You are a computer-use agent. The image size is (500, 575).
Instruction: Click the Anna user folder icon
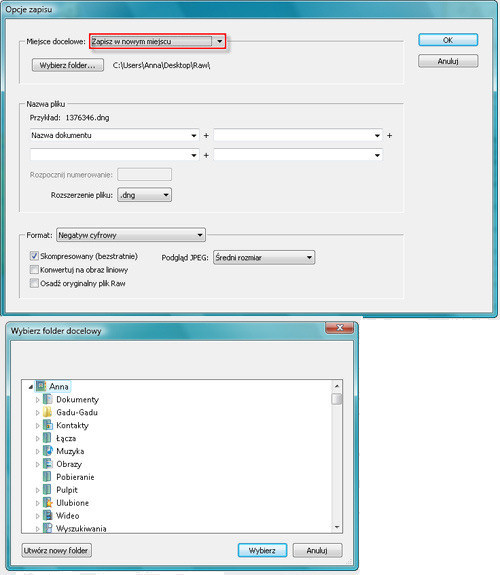(x=41, y=386)
